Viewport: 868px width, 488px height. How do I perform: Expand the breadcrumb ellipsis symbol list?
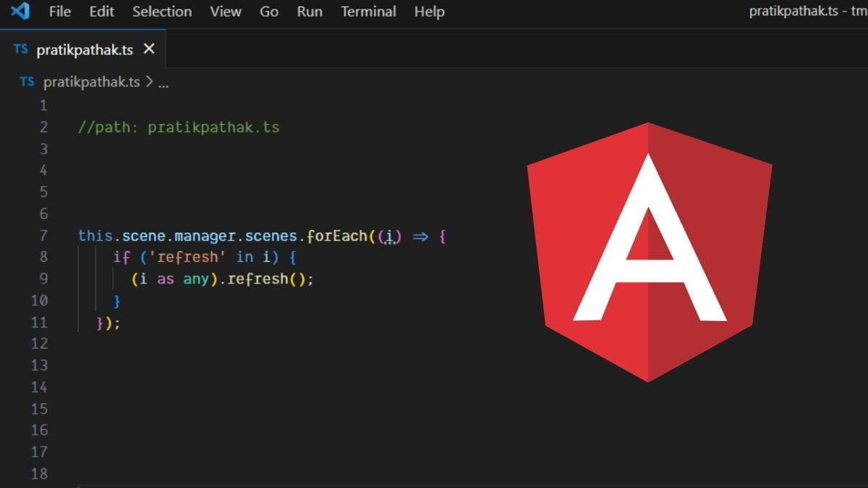coord(163,82)
